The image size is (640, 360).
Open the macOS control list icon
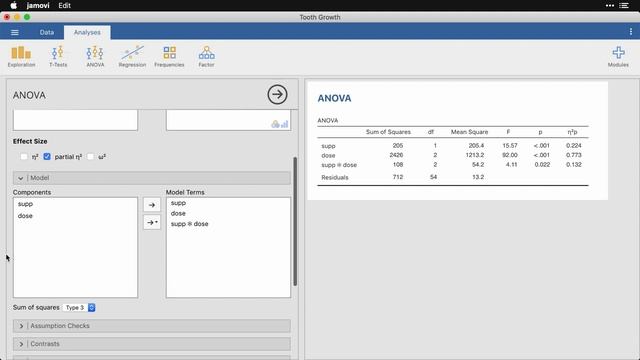point(624,5)
